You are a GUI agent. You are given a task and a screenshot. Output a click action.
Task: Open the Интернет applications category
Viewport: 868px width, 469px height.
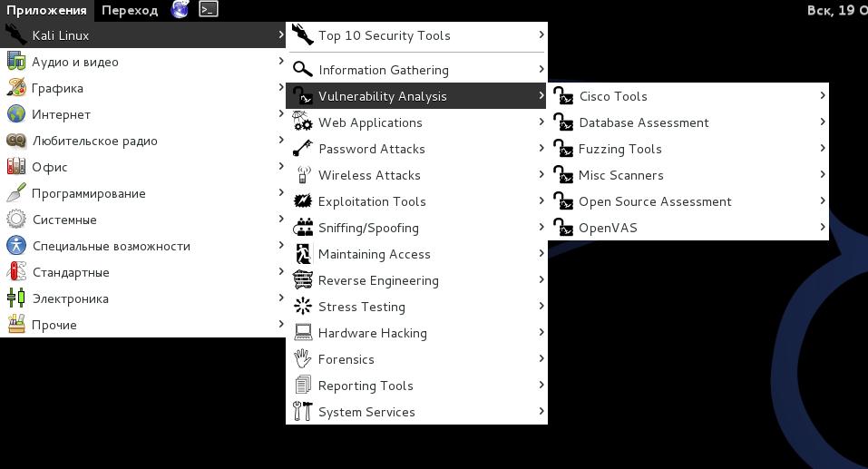(61, 114)
